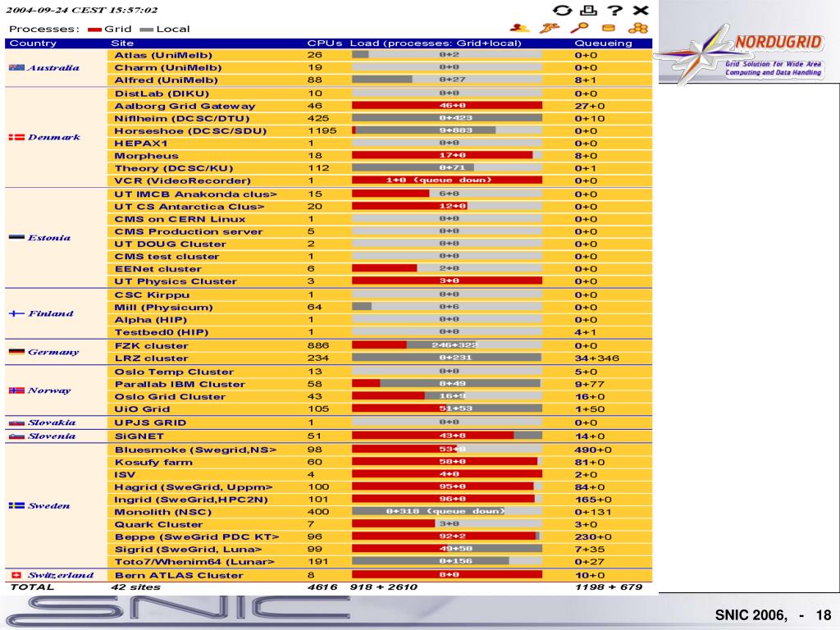Open Niflheim (DCSC/DTU) cluster details
840x630 pixels.
(182, 118)
